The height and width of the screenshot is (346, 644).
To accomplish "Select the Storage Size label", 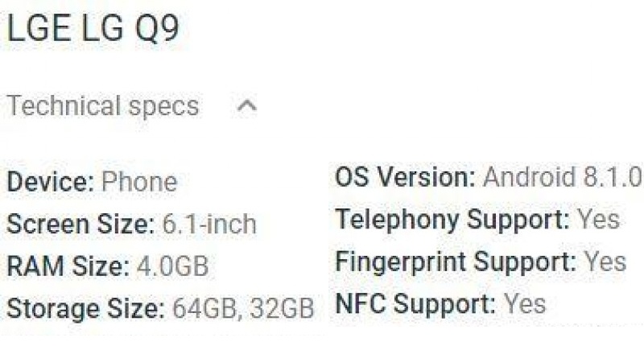I will 85,308.
